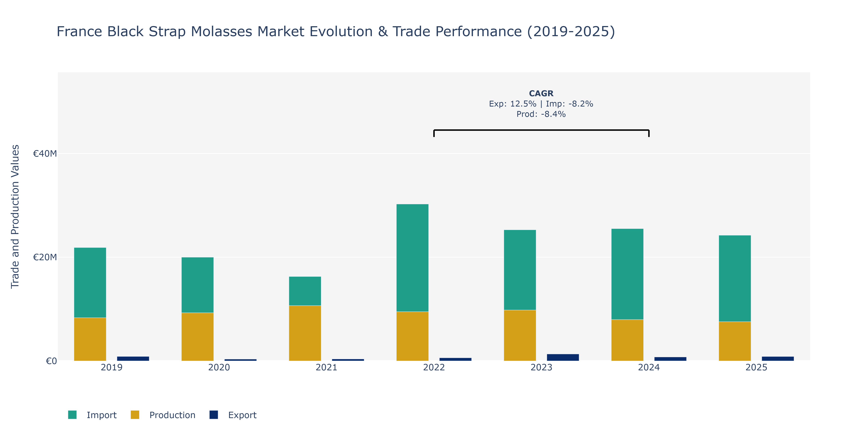868x434 pixels.
Task: Select the 2022 Export bar
Action: 456,359
